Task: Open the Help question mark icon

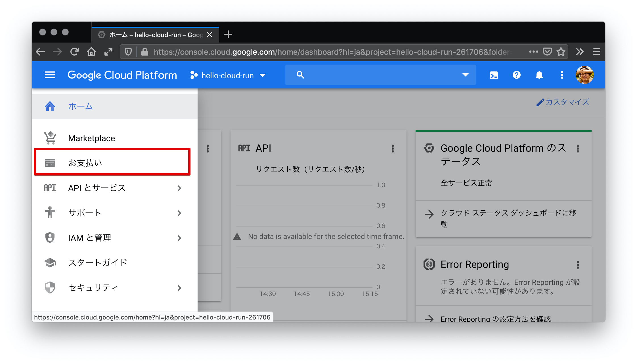Action: pos(517,75)
